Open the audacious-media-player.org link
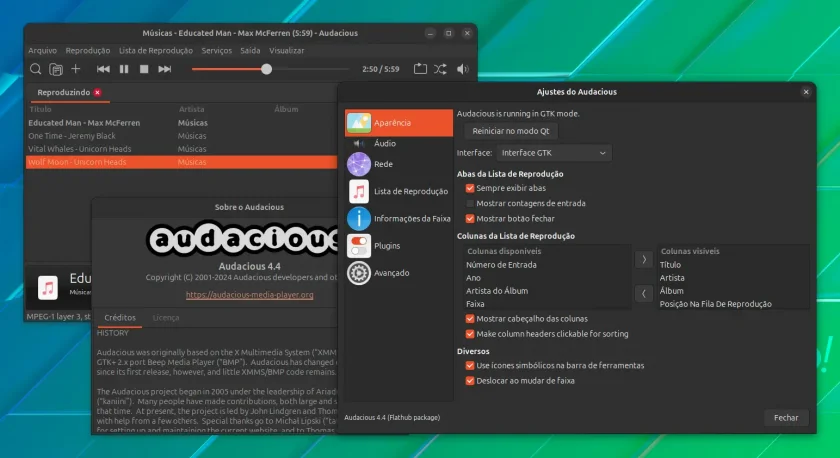 (x=250, y=295)
